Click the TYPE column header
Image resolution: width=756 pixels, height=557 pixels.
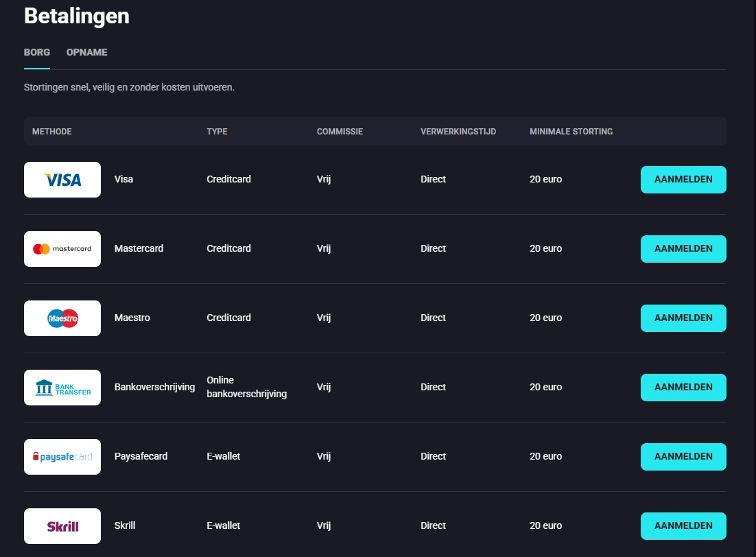coord(217,132)
